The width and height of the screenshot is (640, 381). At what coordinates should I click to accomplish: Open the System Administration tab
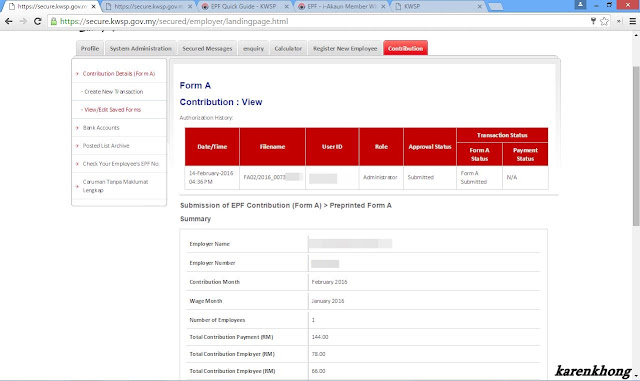coord(141,48)
